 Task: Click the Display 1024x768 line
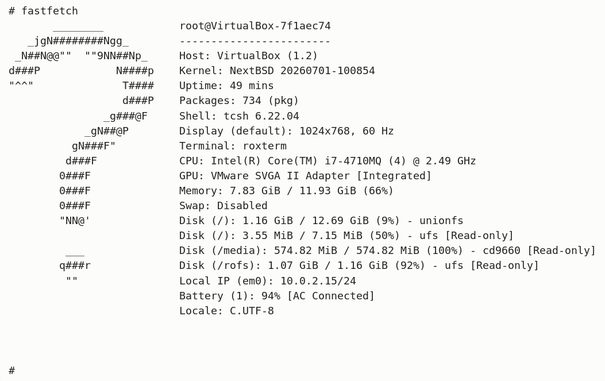286,131
